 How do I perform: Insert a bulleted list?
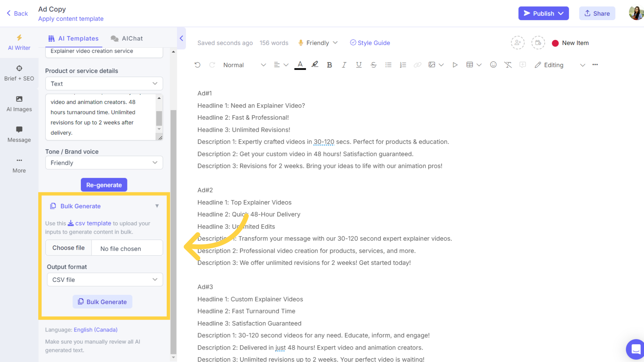(388, 65)
